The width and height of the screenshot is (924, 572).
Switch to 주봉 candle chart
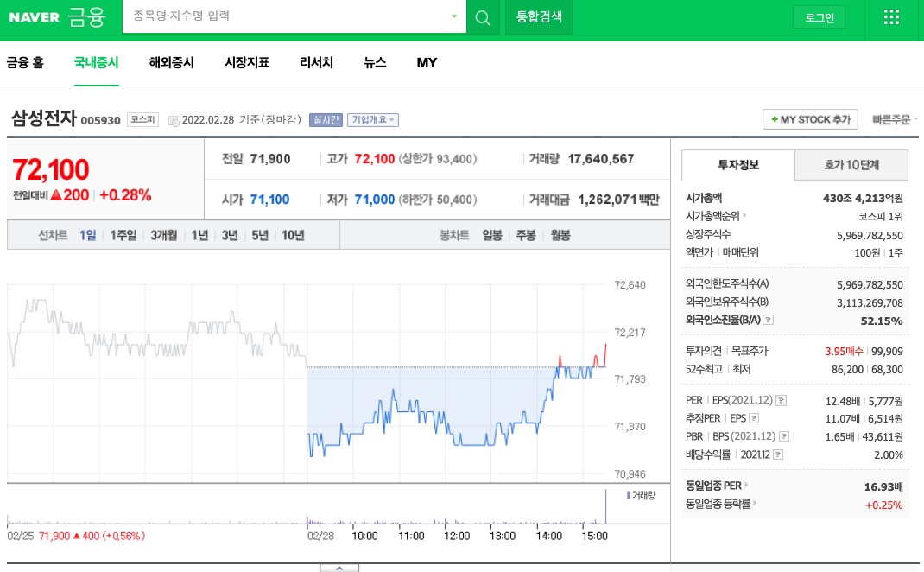pyautogui.click(x=526, y=235)
